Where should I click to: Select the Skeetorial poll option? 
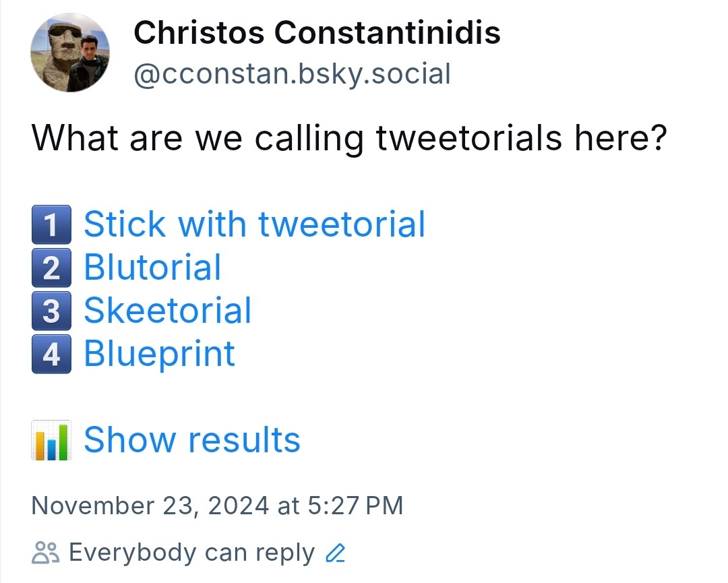(x=167, y=311)
